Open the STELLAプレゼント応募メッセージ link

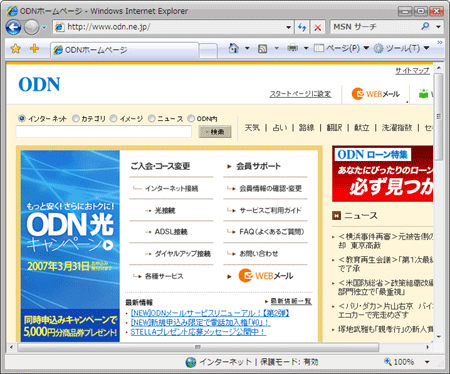coord(198,332)
